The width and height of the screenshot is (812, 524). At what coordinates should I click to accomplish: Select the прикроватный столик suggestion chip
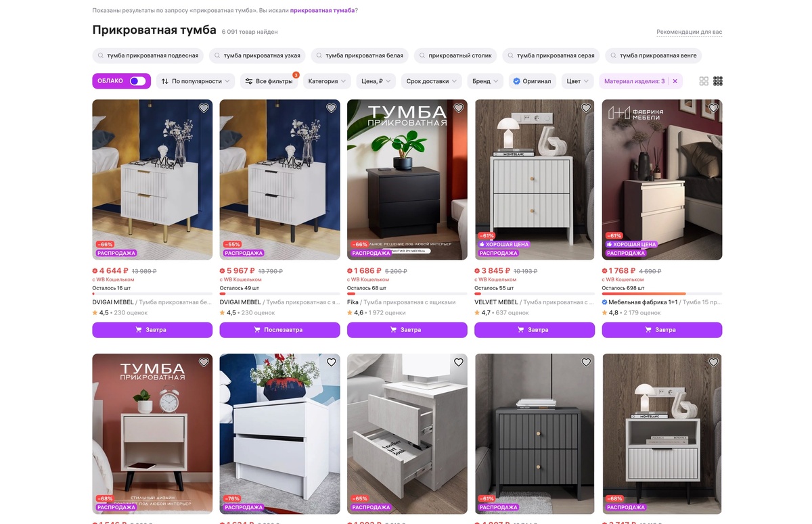(x=455, y=55)
